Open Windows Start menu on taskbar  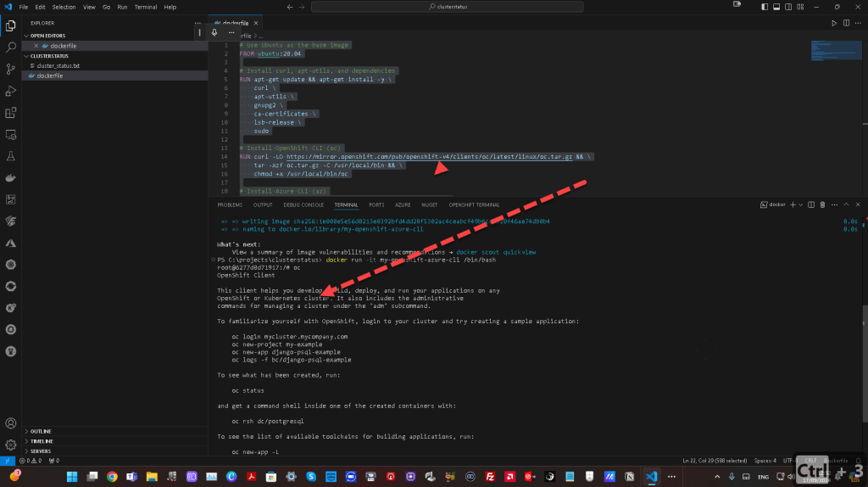[72, 477]
